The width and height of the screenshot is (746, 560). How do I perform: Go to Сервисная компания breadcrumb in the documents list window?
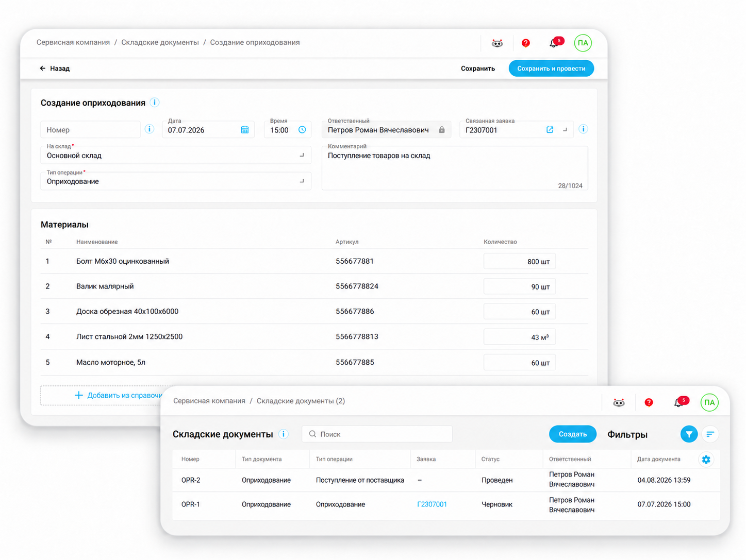[209, 401]
